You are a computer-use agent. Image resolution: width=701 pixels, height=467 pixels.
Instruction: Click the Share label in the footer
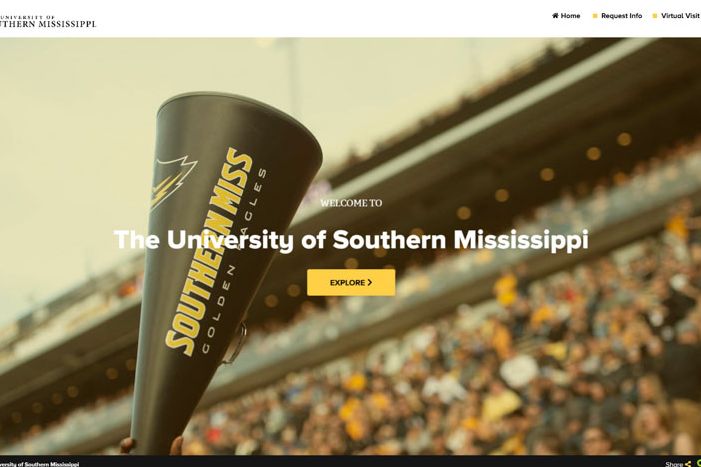click(674, 464)
